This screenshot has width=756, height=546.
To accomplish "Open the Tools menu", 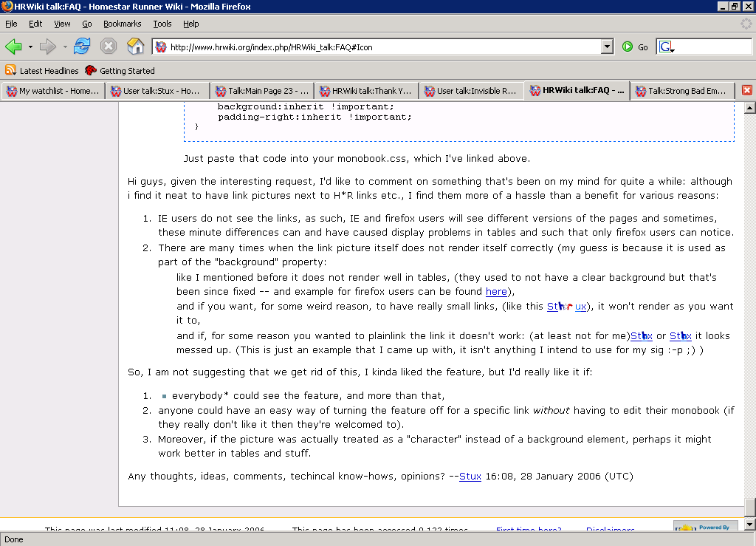I will point(162,24).
